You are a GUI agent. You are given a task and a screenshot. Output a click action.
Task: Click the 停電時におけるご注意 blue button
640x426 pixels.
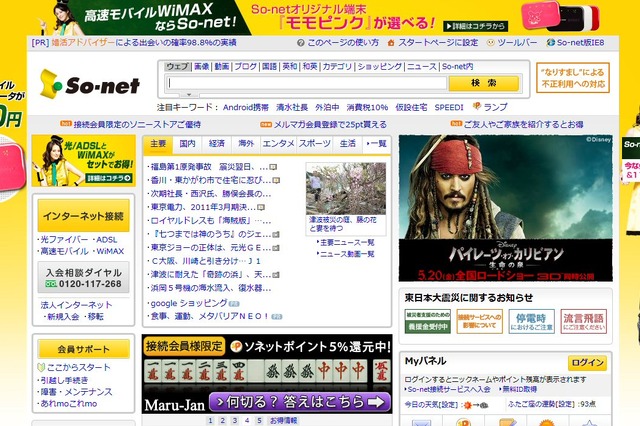click(x=531, y=321)
